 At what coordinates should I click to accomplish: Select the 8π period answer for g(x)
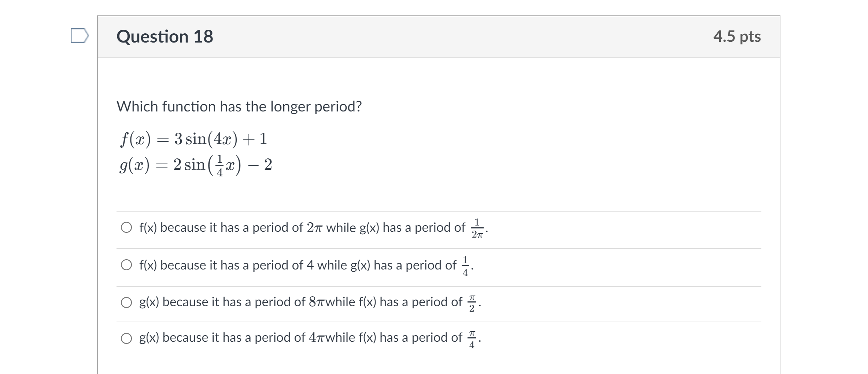126,302
